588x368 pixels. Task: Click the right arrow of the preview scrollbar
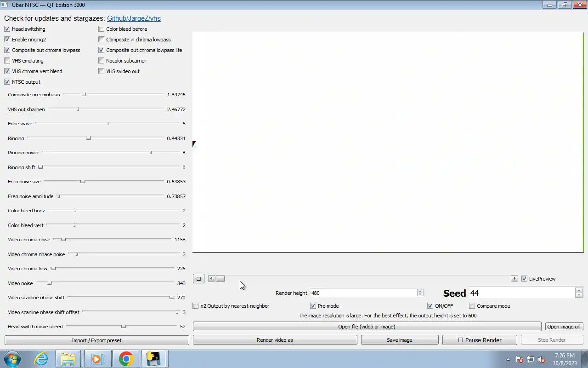point(514,279)
